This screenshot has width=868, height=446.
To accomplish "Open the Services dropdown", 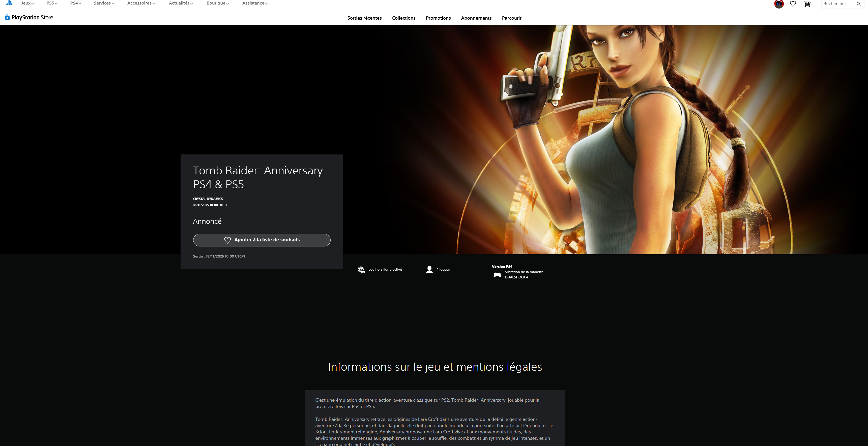I will tap(103, 3).
